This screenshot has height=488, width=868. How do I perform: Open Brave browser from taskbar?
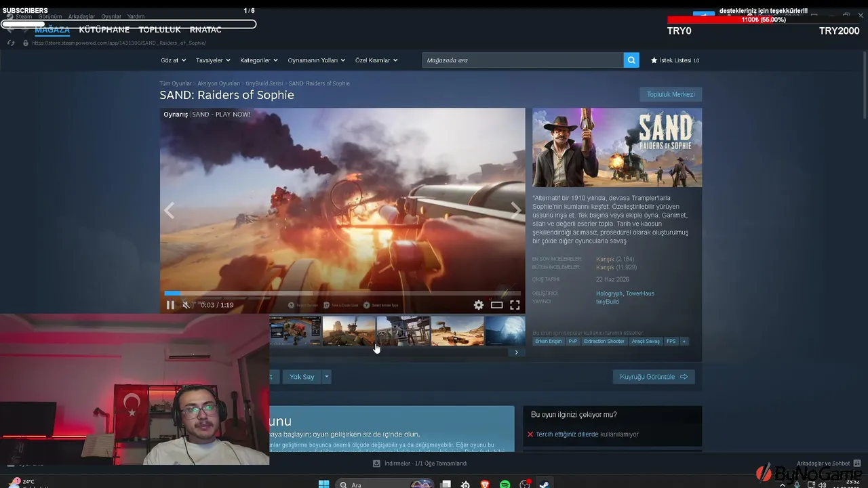coord(485,484)
